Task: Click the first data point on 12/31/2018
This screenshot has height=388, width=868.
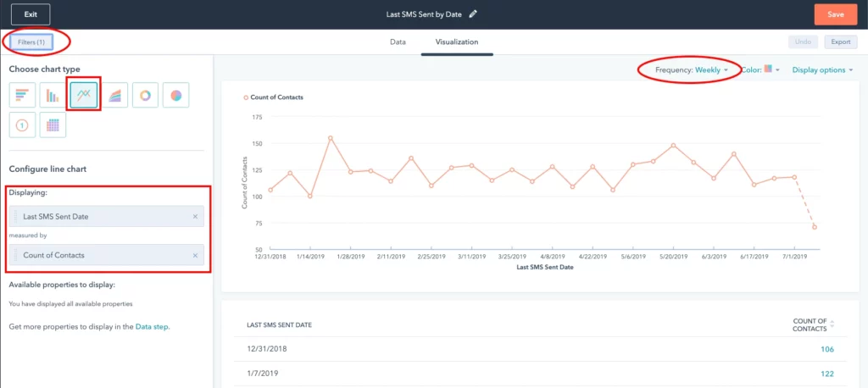Action: 270,190
